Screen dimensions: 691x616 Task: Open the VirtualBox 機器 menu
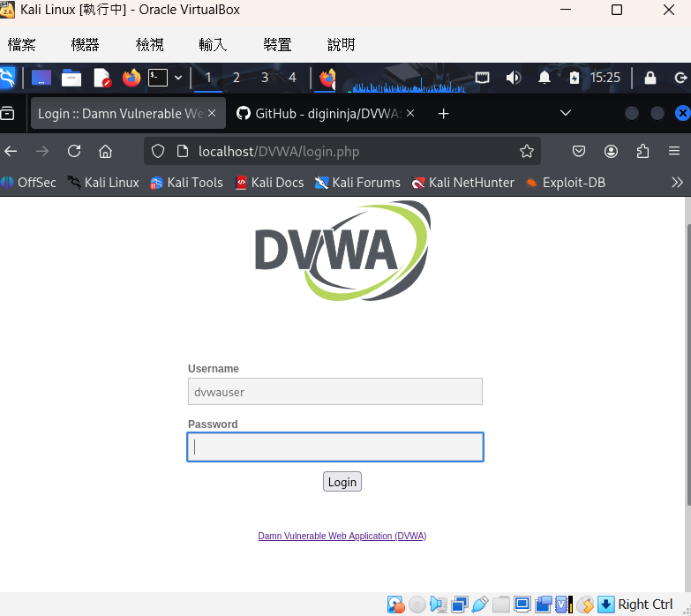85,44
